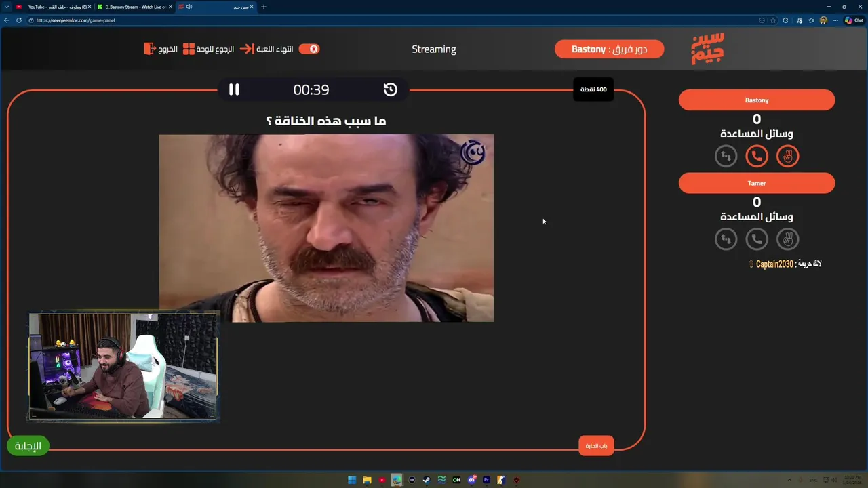Reset the timer with the restart icon
Screen dimensions: 868x488
coord(390,89)
